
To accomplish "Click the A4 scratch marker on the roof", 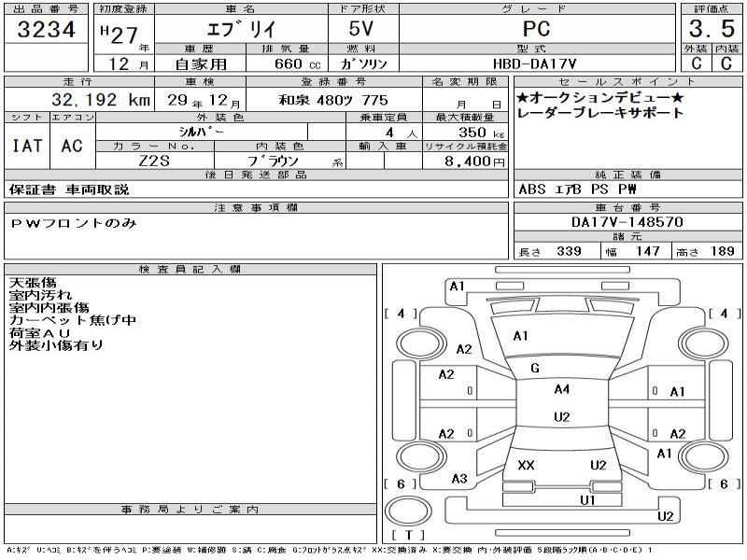I will coord(561,389).
